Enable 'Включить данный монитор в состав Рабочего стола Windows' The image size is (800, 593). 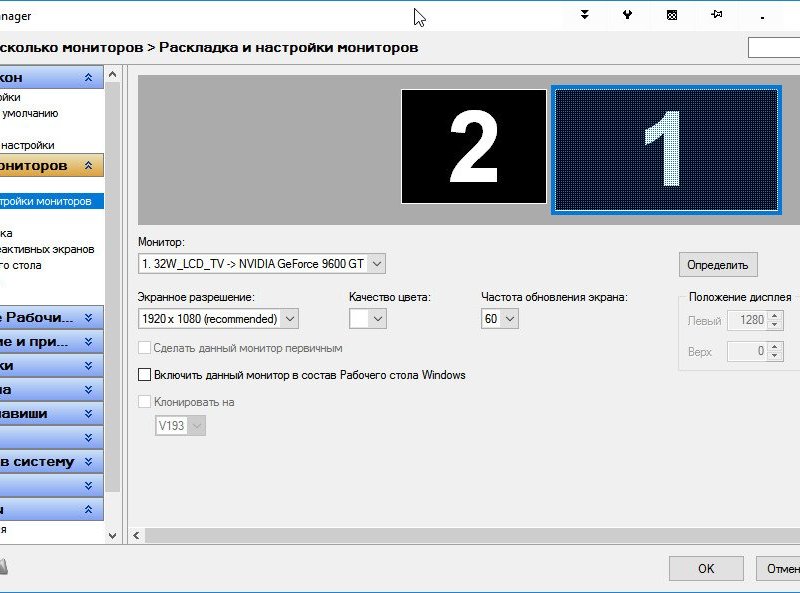click(x=145, y=375)
